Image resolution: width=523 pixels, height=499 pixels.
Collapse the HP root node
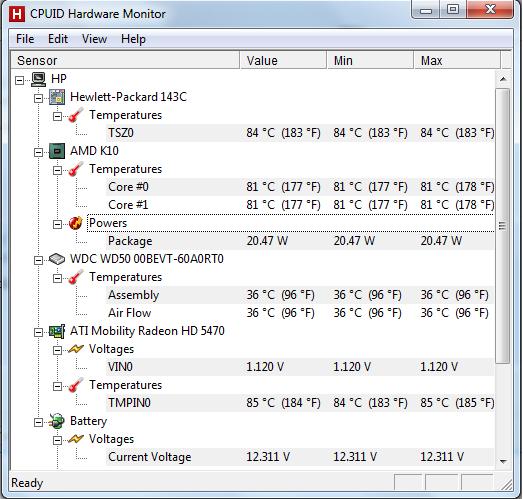(x=20, y=80)
